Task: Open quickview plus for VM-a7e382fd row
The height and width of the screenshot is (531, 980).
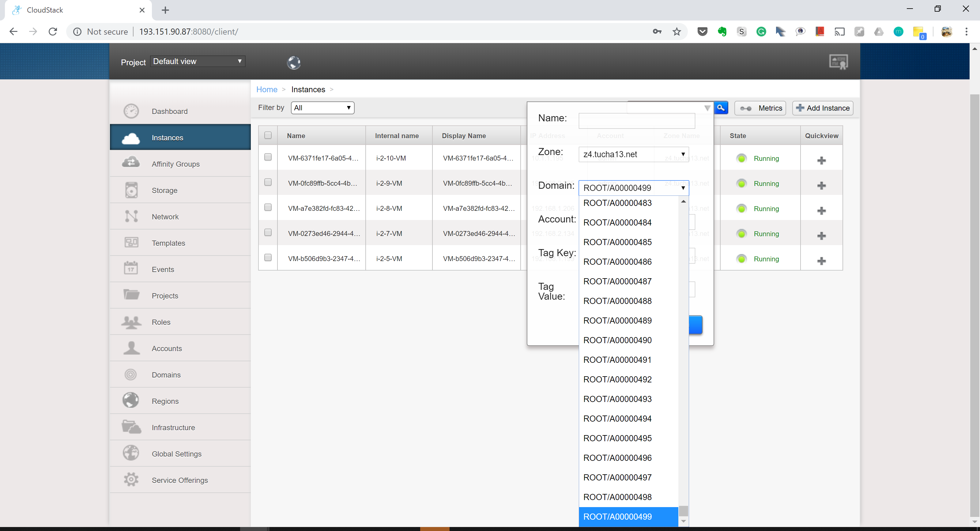Action: (x=821, y=211)
